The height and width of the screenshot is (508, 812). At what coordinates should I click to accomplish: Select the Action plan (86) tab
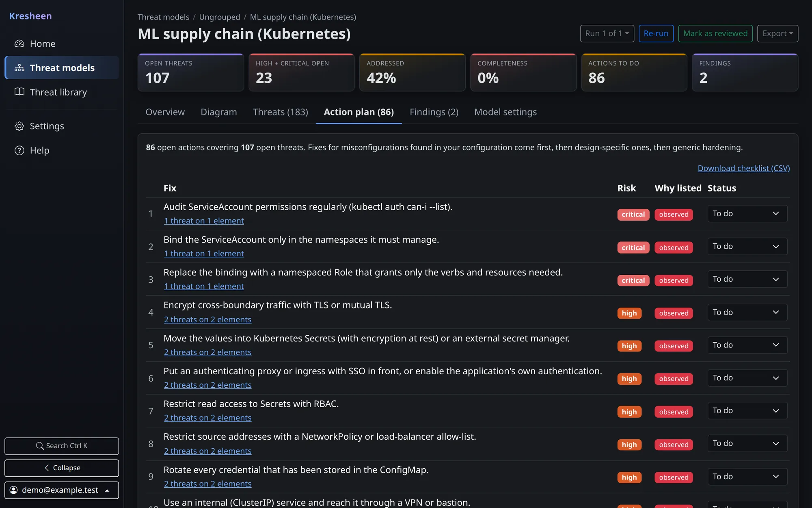click(x=359, y=112)
